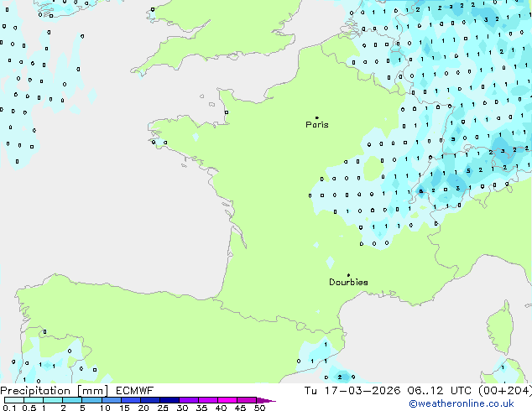Click the Dourbies location dot marker
Image resolution: width=532 pixels, height=411 pixels.
[x=348, y=275]
